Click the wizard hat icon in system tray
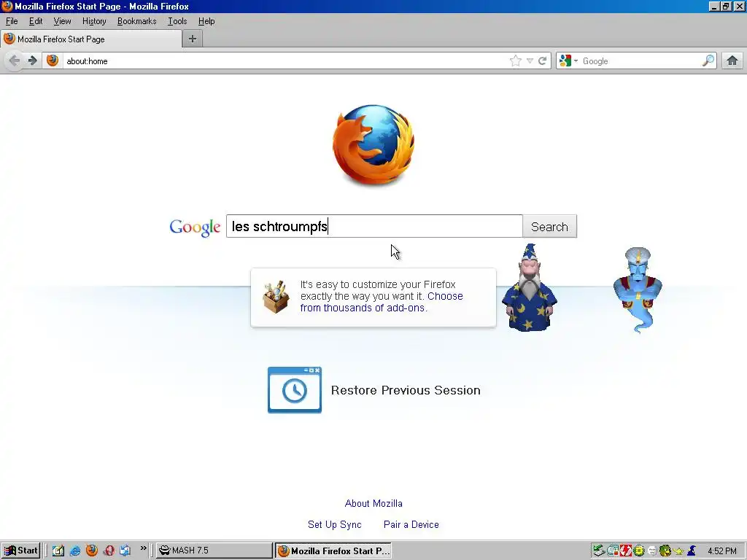 point(692,551)
